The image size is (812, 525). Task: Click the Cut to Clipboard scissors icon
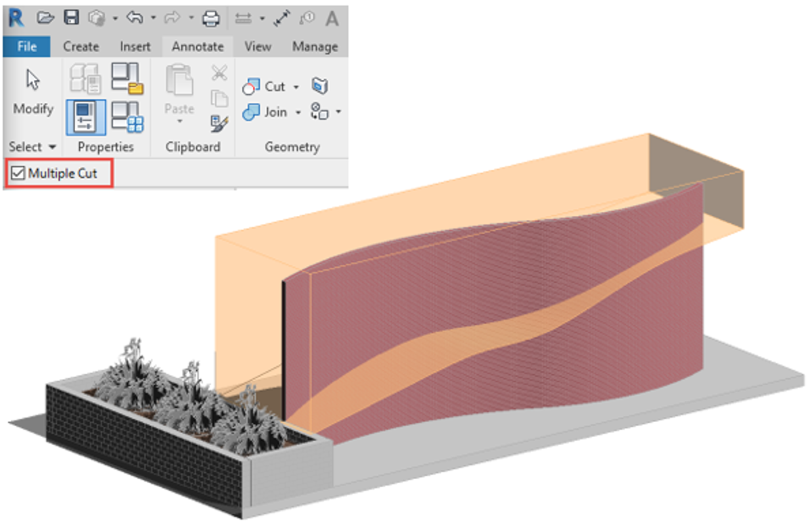[x=218, y=72]
